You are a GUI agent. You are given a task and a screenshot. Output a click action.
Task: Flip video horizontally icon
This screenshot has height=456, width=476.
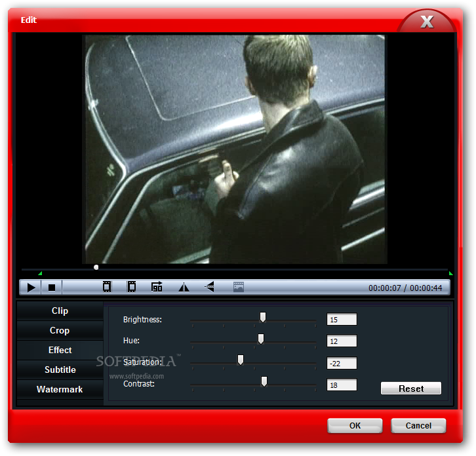[x=184, y=287]
